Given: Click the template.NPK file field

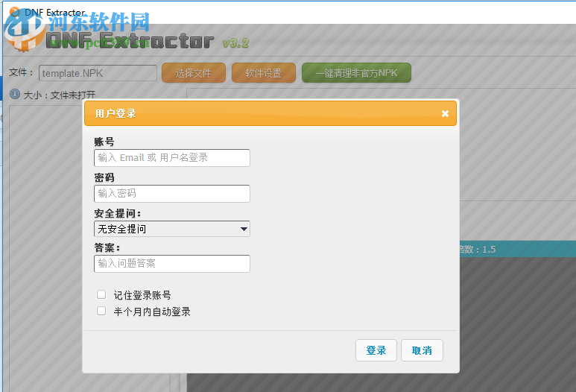Looking at the screenshot, I should (x=98, y=73).
